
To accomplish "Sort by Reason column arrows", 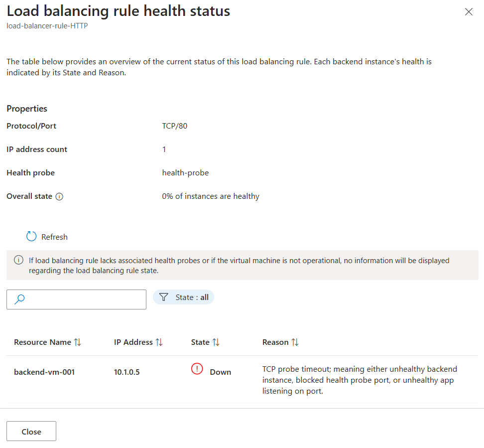I will (x=295, y=342).
